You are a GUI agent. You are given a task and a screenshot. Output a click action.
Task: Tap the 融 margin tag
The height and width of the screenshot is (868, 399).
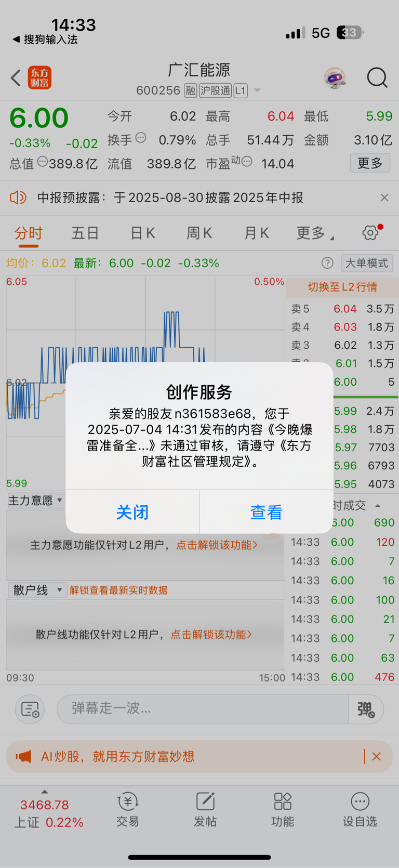pos(190,91)
